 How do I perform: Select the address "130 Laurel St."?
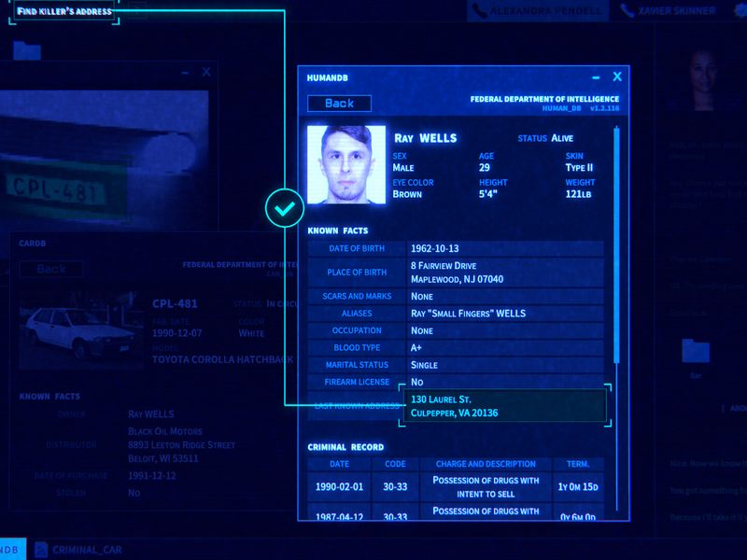(x=441, y=399)
